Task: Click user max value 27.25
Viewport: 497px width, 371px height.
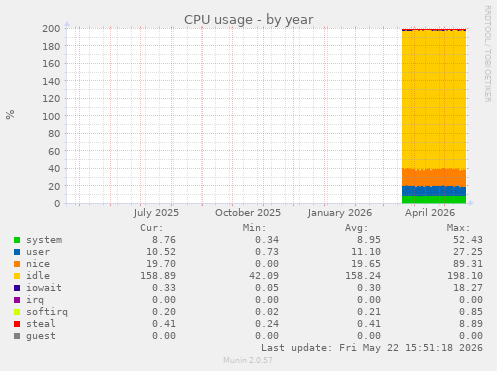Action: (x=468, y=252)
